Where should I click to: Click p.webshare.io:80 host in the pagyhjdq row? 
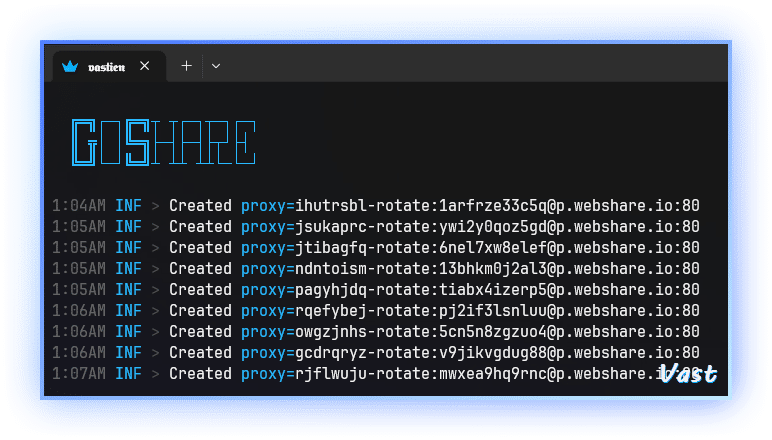pyautogui.click(x=628, y=290)
